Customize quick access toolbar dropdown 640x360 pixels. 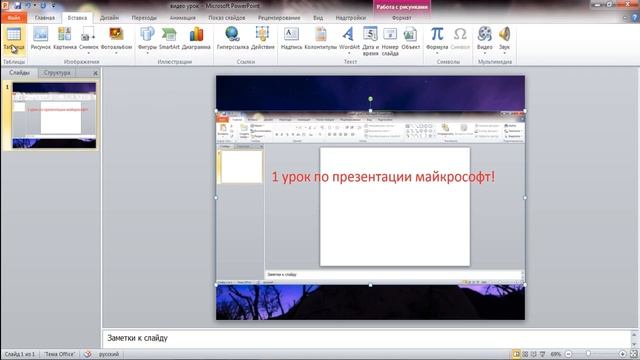(x=53, y=6)
